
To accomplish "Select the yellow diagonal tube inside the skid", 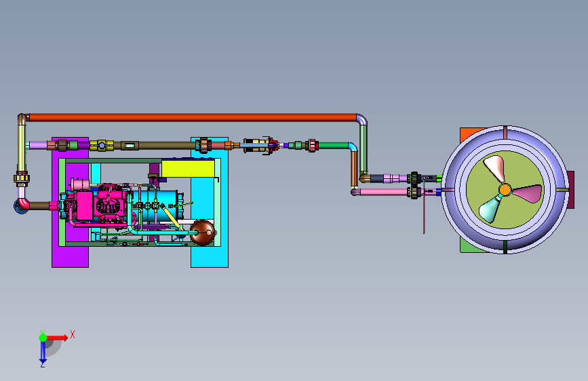I will 172,218.
